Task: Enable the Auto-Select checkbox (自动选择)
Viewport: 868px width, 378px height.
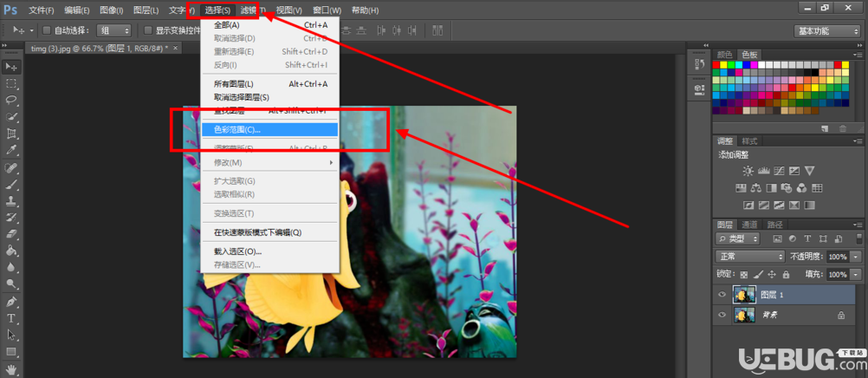Action: click(47, 30)
